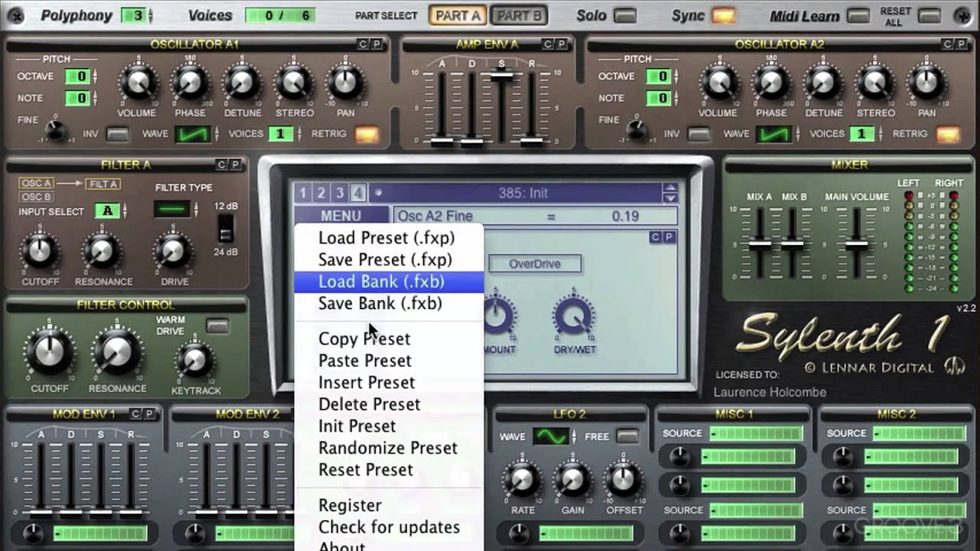Click Filter Control Resonance knob
This screenshot has width=980, height=551.
click(116, 353)
